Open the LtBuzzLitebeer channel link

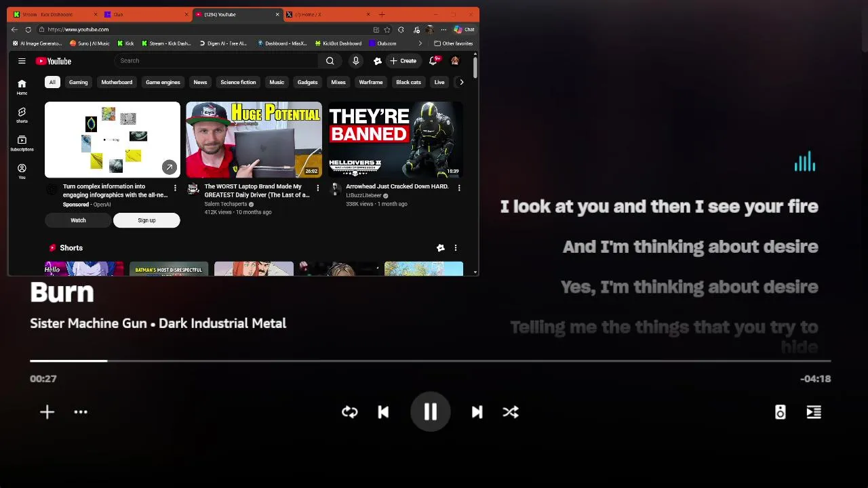363,195
